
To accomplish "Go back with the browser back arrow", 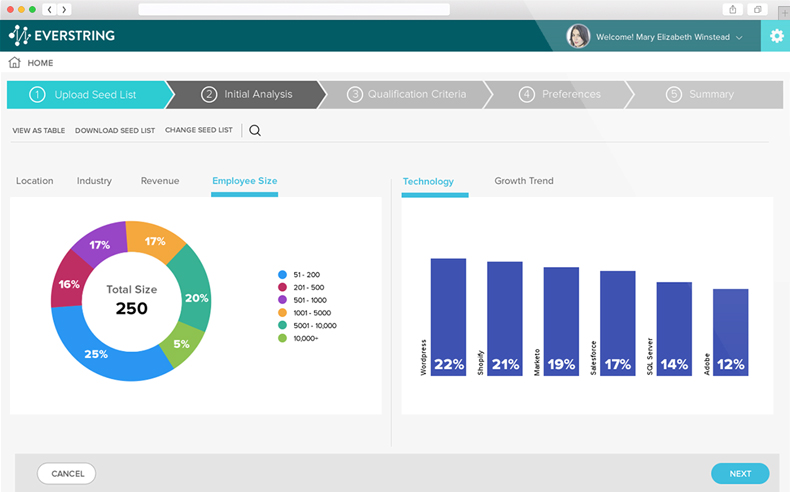I will tap(49, 9).
